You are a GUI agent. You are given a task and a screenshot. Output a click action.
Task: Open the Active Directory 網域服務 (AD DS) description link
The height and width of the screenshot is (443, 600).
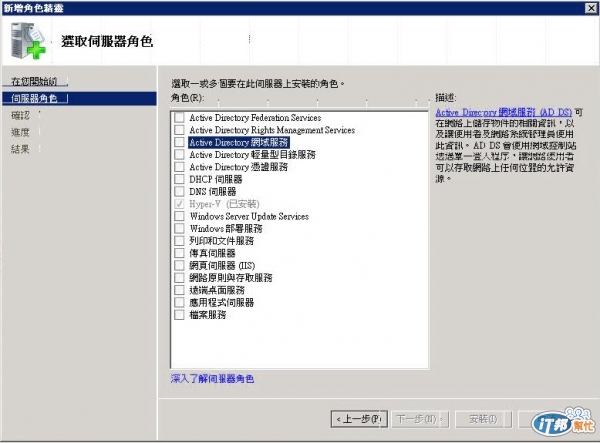(504, 112)
